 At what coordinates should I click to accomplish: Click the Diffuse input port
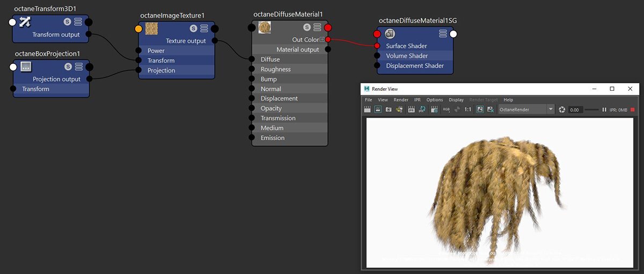252,60
